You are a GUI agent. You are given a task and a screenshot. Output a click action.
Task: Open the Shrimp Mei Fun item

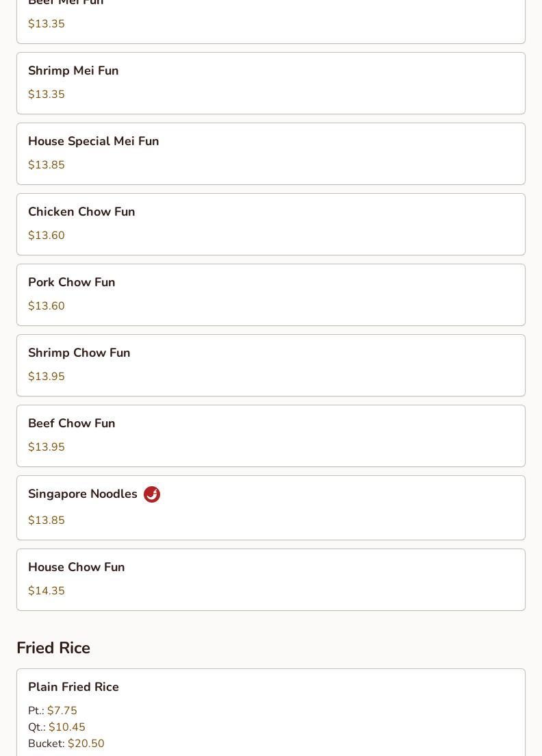(271, 84)
